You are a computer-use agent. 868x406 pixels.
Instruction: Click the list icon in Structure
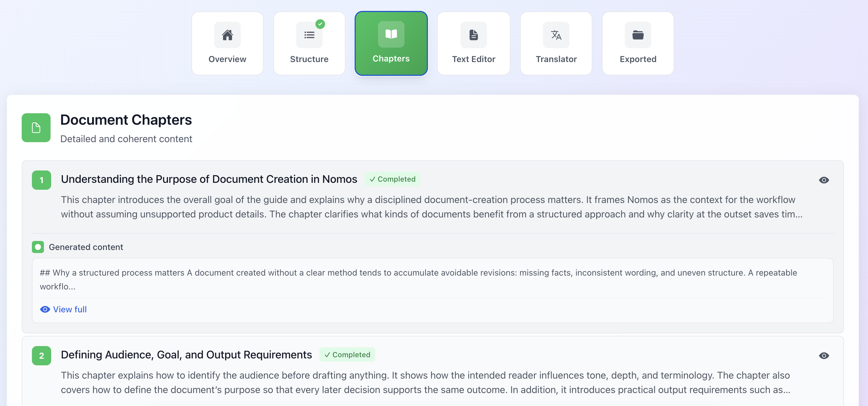pyautogui.click(x=309, y=35)
